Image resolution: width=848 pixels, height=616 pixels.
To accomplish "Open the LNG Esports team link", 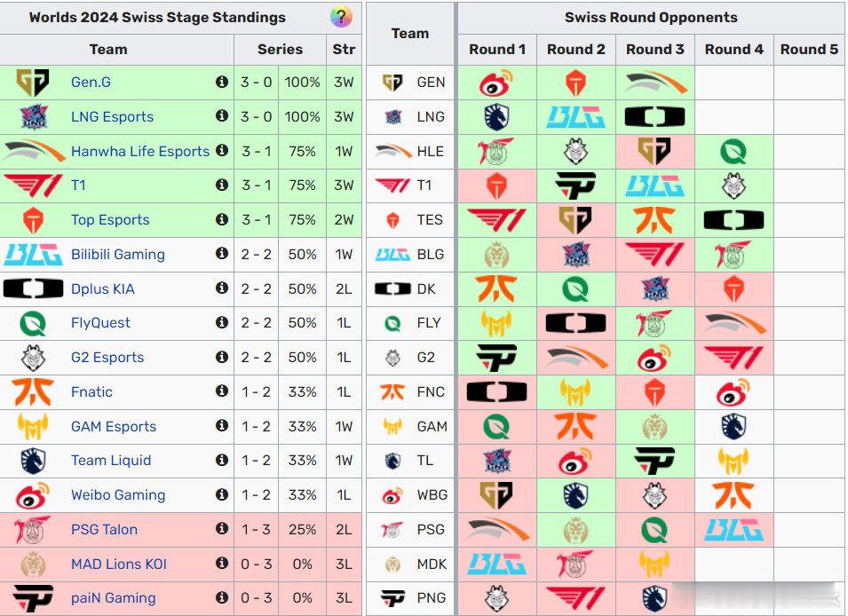I will [112, 117].
